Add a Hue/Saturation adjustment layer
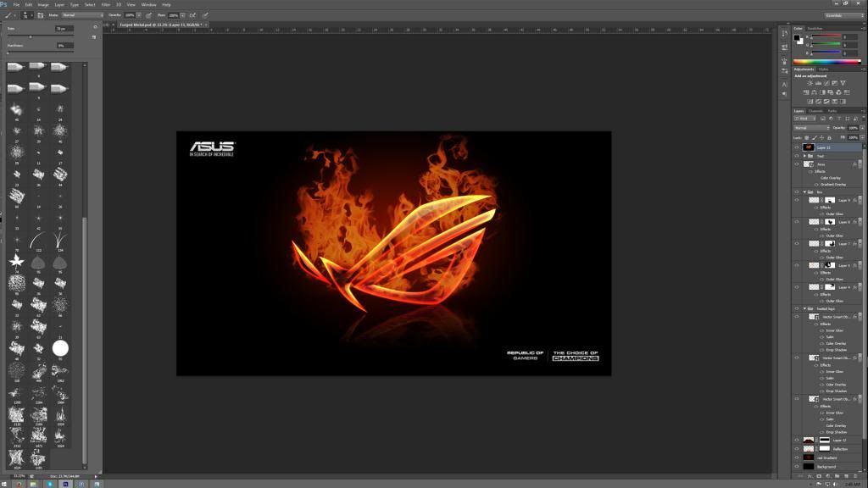Image resolution: width=868 pixels, height=488 pixels. [x=806, y=92]
